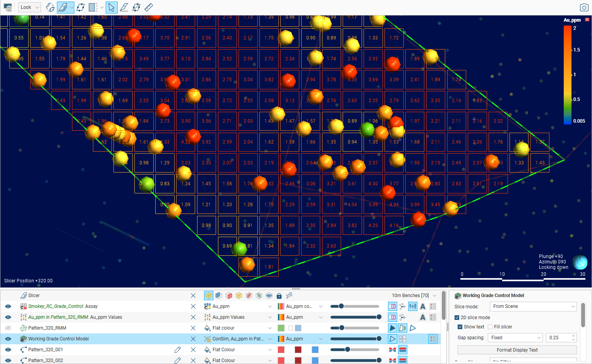Click the slicer lock icon

279,296
